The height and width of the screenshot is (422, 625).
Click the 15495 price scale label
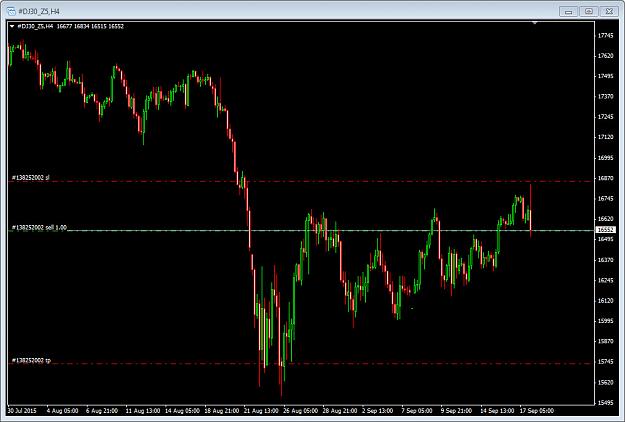605,402
